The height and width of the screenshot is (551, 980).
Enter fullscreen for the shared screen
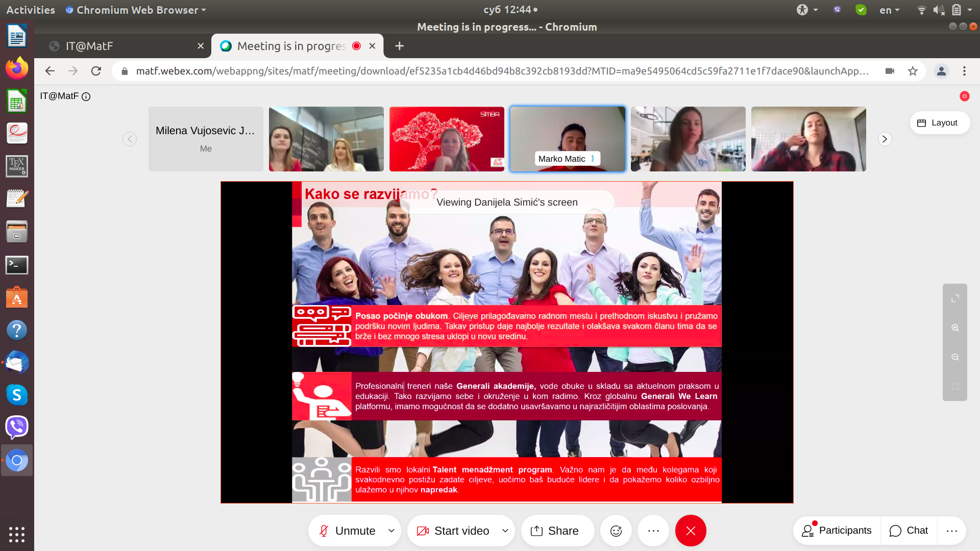point(955,298)
